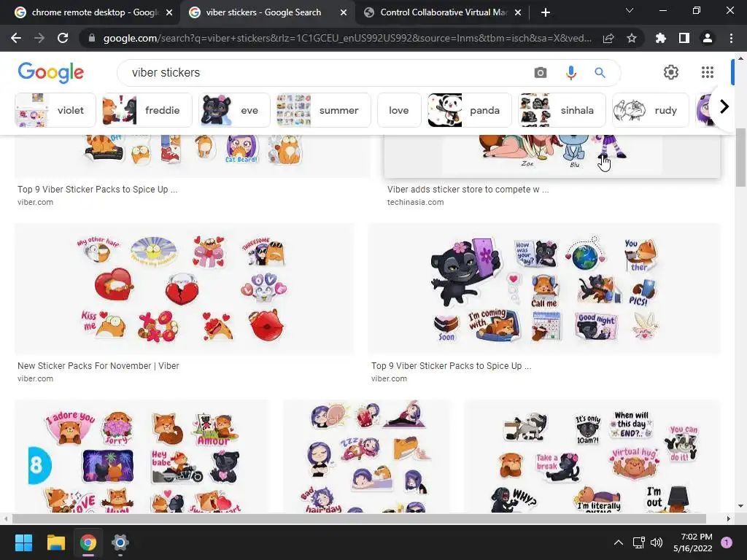Filter images by the violet chip
Image resolution: width=747 pixels, height=560 pixels.
point(55,110)
